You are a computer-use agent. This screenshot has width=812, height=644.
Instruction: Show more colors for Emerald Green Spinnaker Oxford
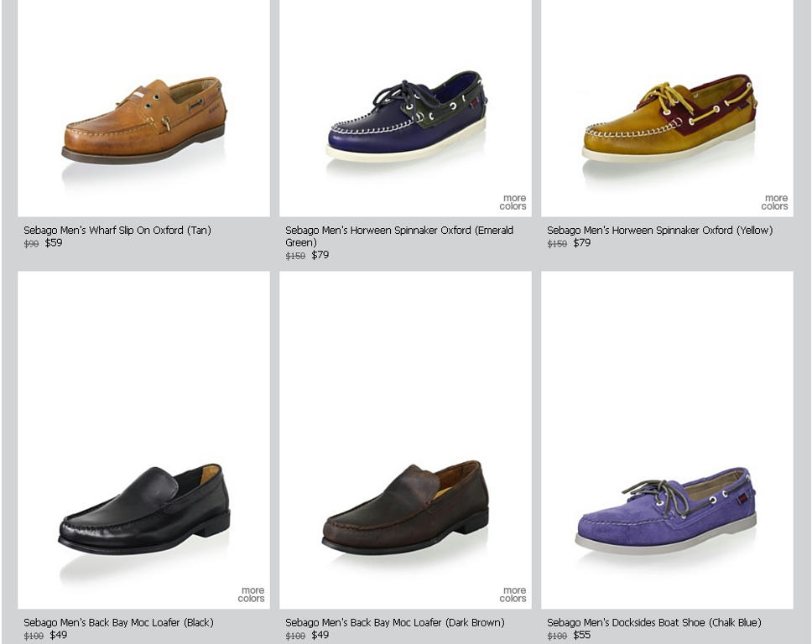click(513, 202)
